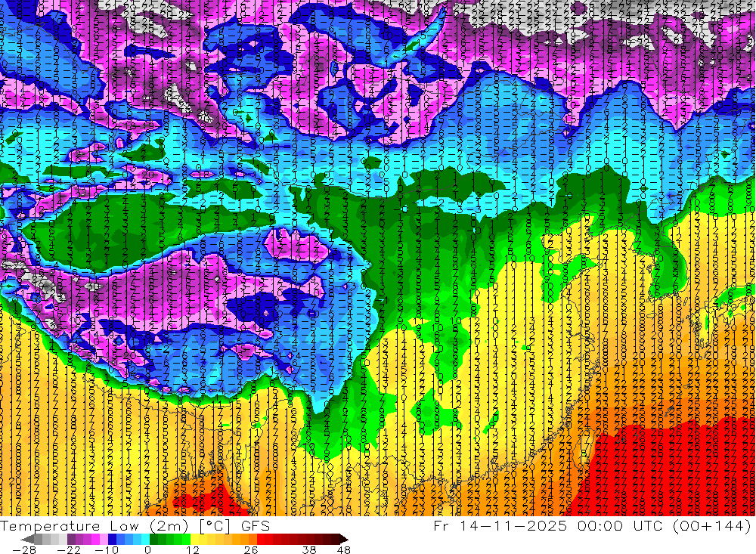Screen dimensions: 756x554
Task: Click the '12' legend label
Action: [193, 550]
